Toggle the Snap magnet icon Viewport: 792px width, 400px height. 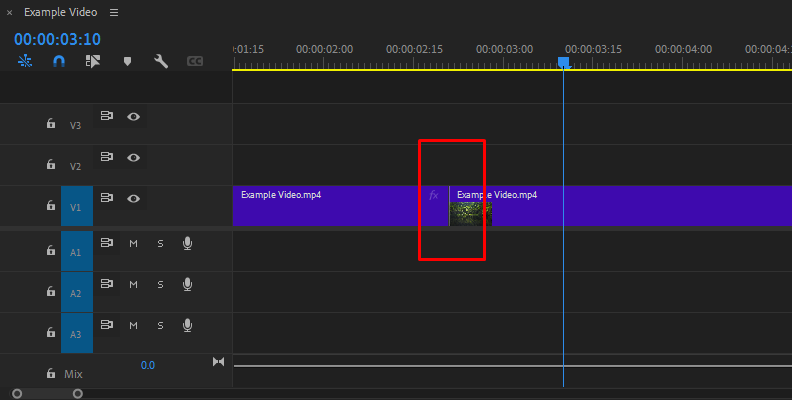pyautogui.click(x=59, y=61)
